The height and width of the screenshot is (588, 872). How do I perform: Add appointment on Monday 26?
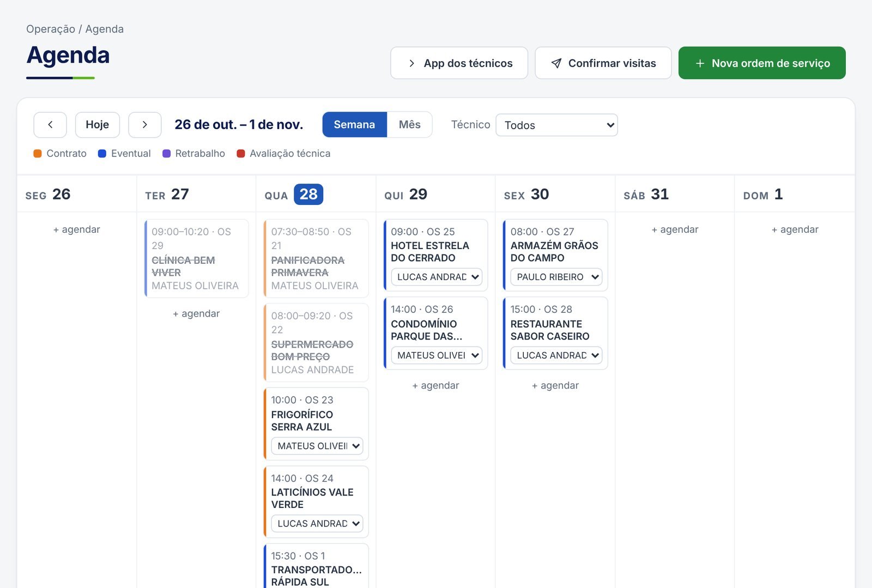77,229
